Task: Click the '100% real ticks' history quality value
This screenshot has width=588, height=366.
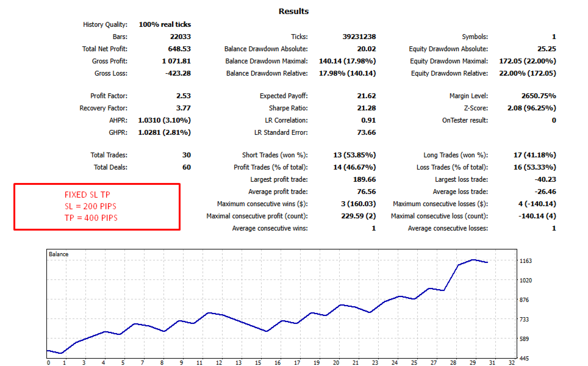Action: (165, 24)
